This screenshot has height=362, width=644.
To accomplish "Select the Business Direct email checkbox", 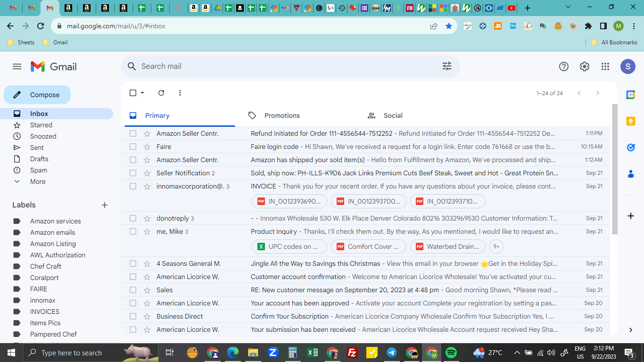I will tap(133, 316).
